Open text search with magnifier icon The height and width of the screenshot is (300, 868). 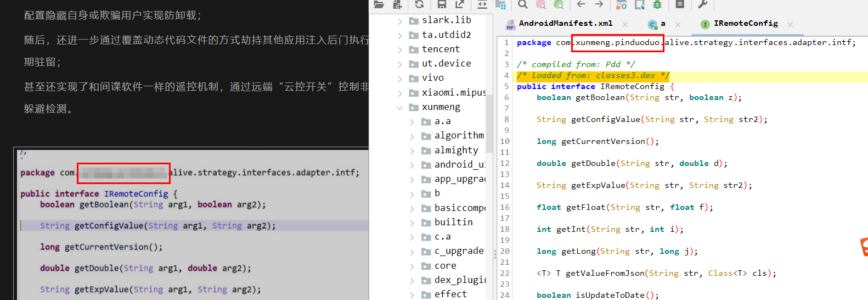click(523, 4)
